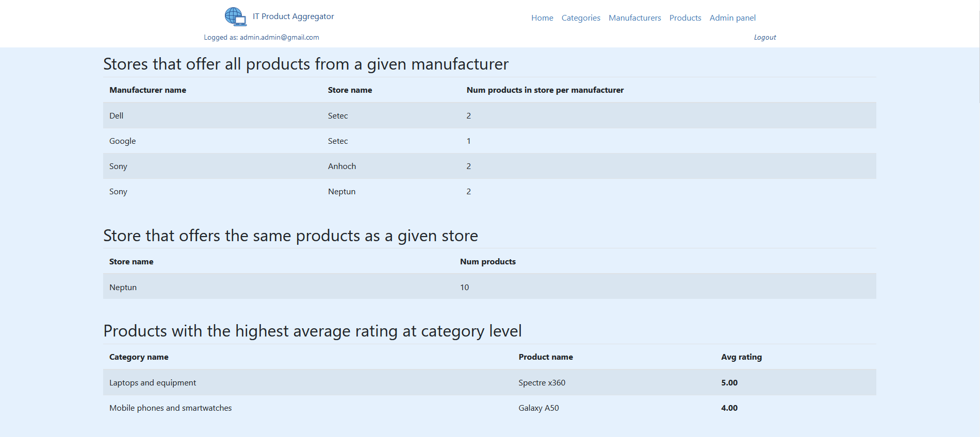Select the Neptun row with 10 products

[x=123, y=288]
